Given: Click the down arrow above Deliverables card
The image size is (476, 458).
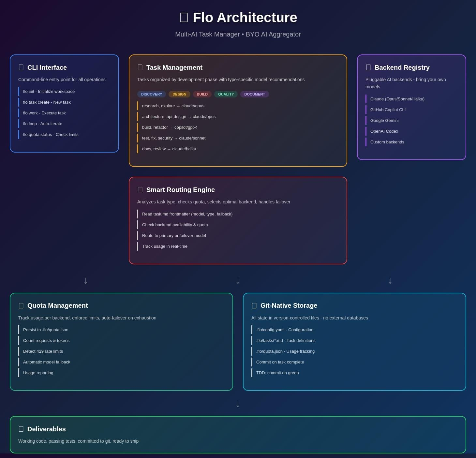Looking at the screenshot, I should (x=238, y=404).
